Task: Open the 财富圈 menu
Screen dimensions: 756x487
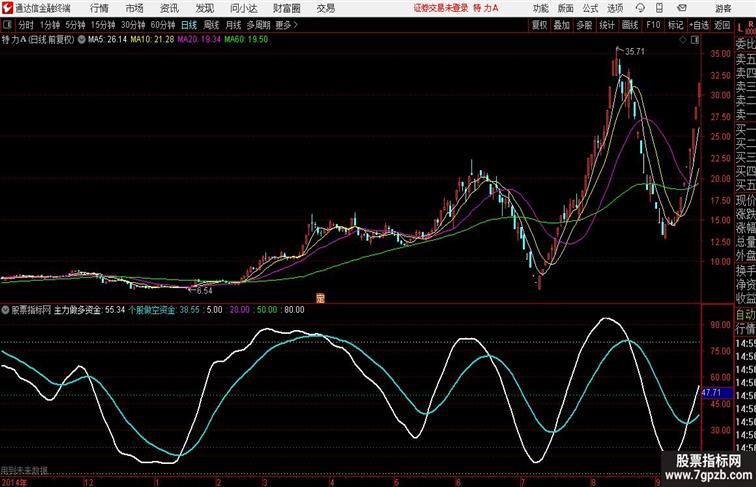Action: 286,8
